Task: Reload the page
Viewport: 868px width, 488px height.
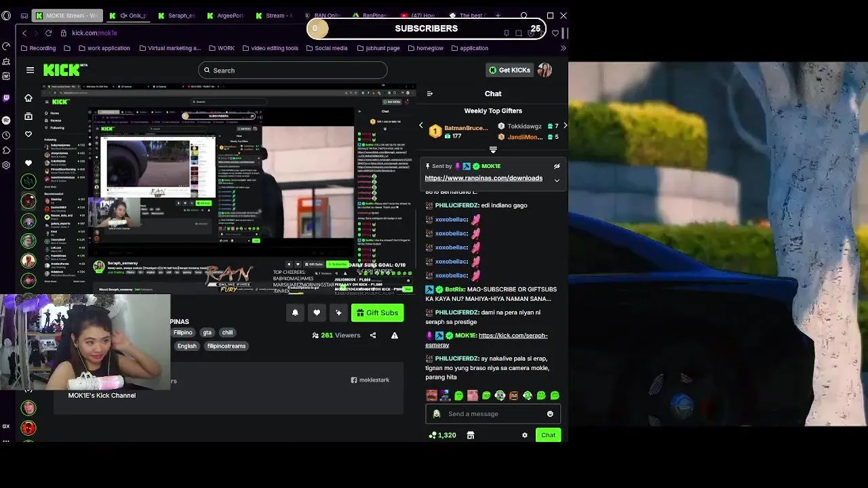Action: pyautogui.click(x=48, y=33)
